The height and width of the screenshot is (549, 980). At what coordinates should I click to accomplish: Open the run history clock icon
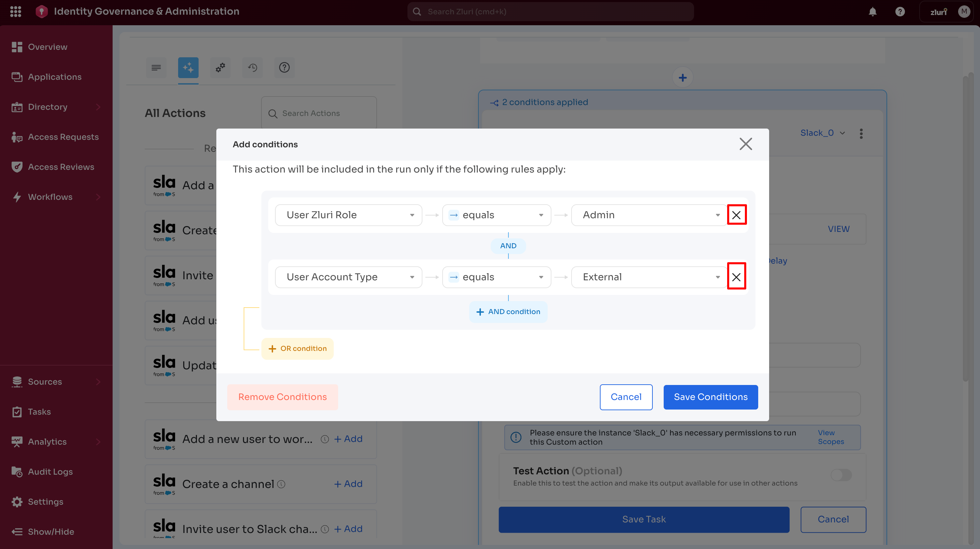tap(252, 68)
